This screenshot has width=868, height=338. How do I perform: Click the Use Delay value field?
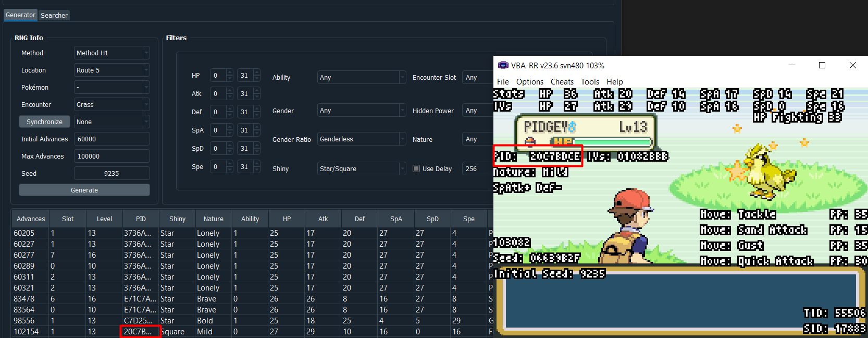[478, 168]
